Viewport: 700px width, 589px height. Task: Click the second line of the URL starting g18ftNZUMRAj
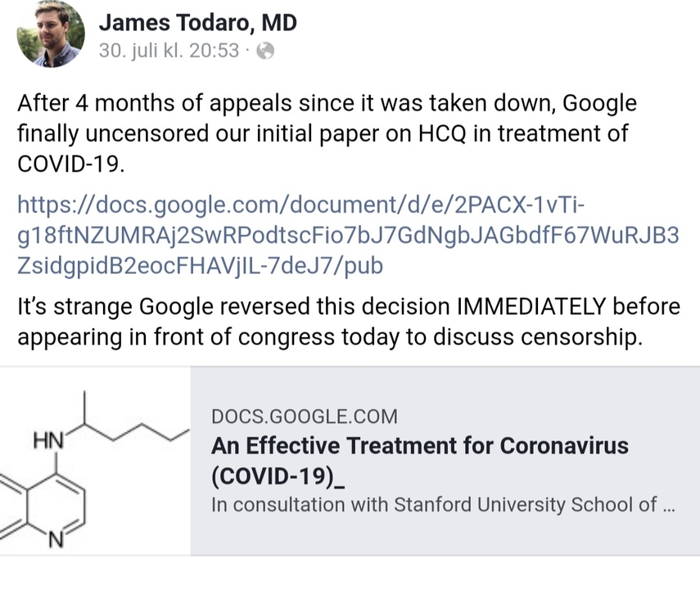click(x=348, y=236)
